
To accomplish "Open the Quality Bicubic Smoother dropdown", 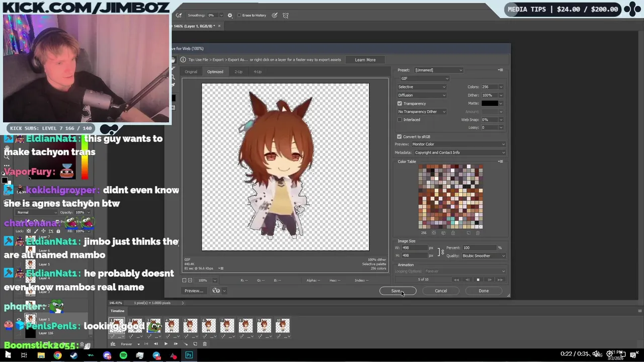I will tap(483, 256).
